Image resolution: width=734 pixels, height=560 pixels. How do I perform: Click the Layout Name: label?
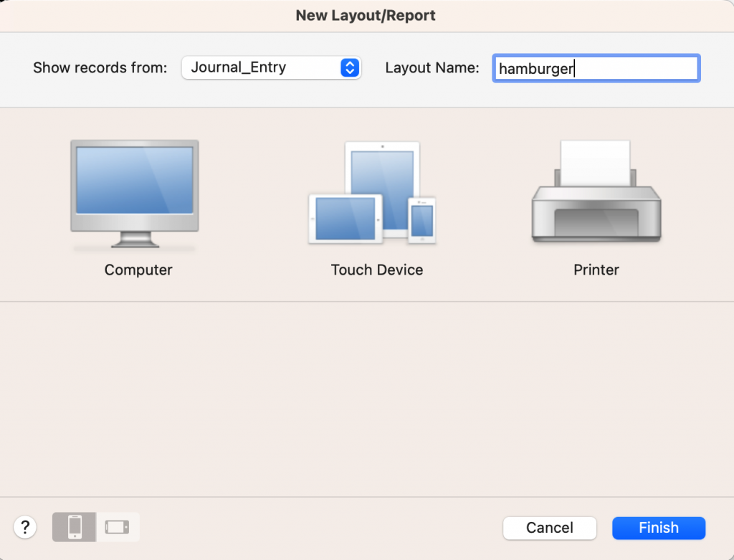(432, 68)
